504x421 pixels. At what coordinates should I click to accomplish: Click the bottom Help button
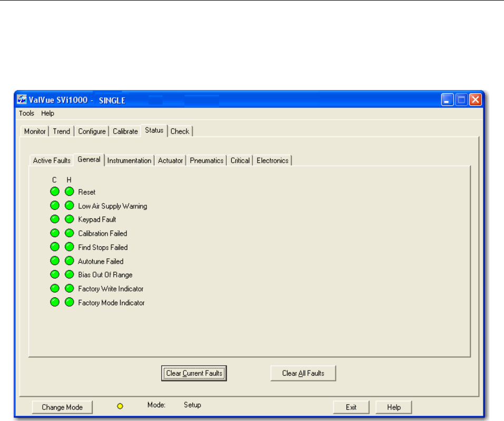[394, 407]
